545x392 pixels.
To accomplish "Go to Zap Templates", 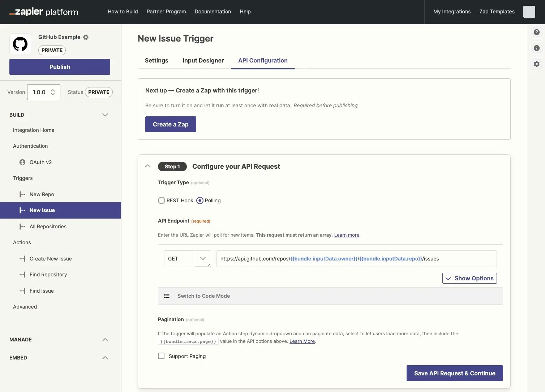I will click(497, 12).
